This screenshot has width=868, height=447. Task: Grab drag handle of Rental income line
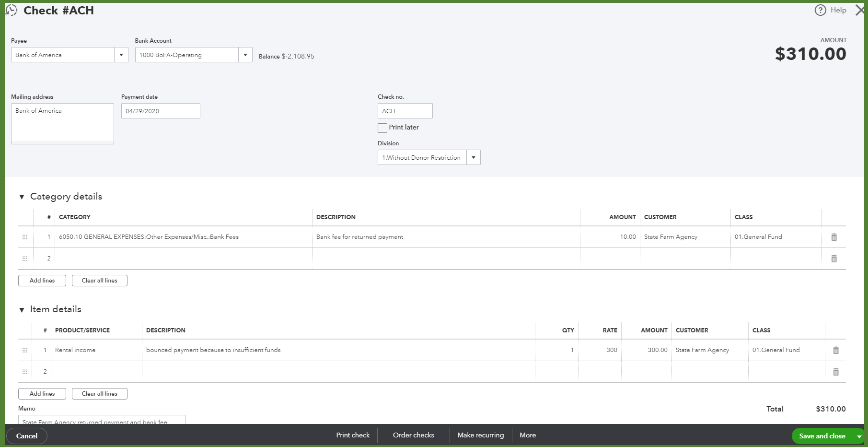point(25,350)
